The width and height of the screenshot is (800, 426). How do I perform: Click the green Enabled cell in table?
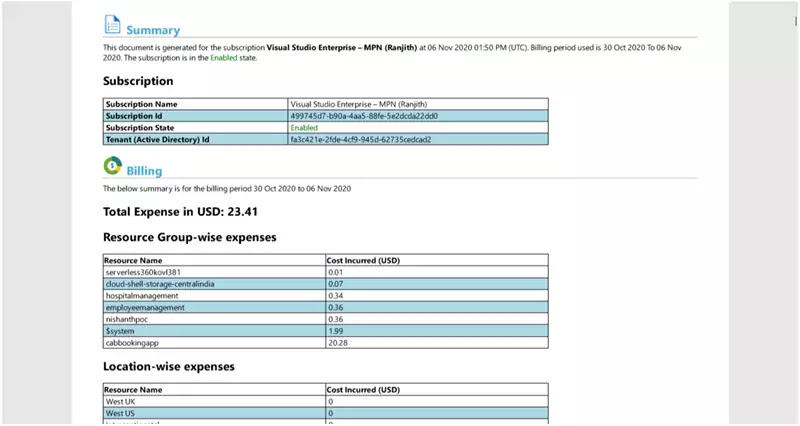[x=418, y=128]
